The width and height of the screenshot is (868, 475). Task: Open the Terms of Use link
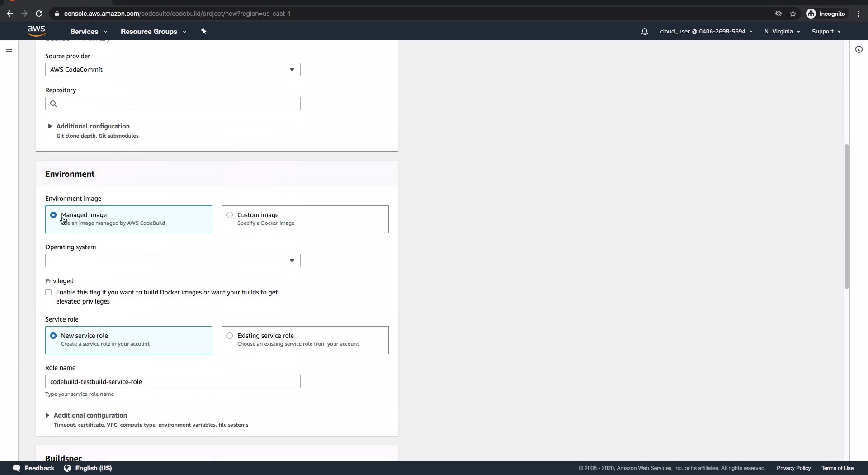[837, 468]
